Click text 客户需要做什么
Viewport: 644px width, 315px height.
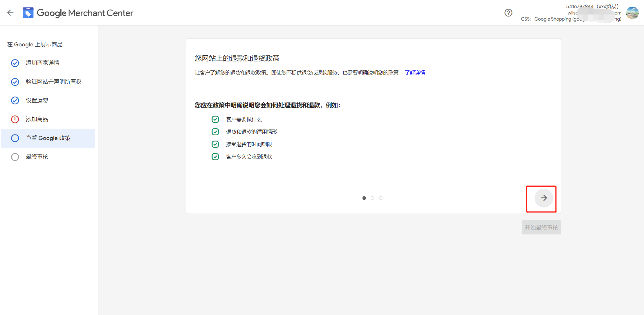point(244,119)
